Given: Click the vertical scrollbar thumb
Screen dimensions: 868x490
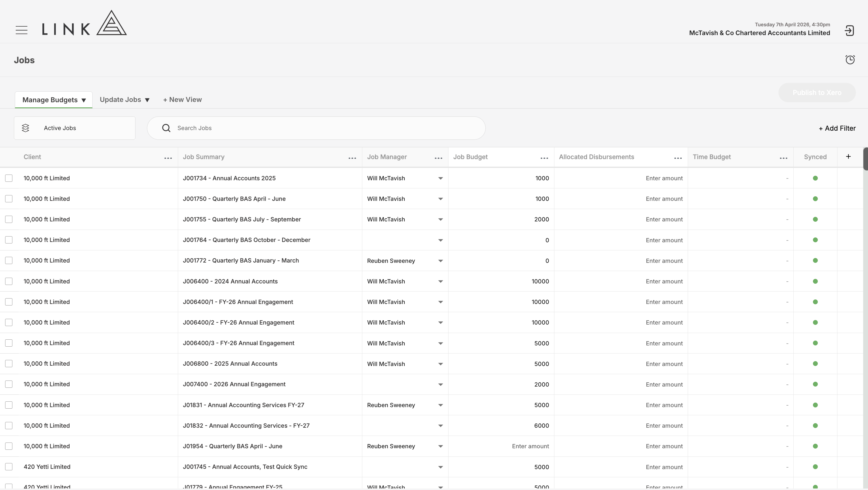Looking at the screenshot, I should coord(865,159).
